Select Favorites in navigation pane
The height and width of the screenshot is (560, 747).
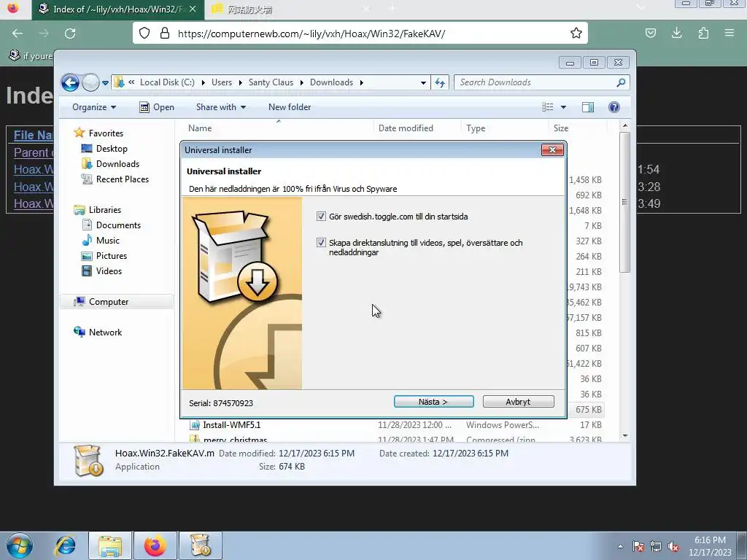98,133
